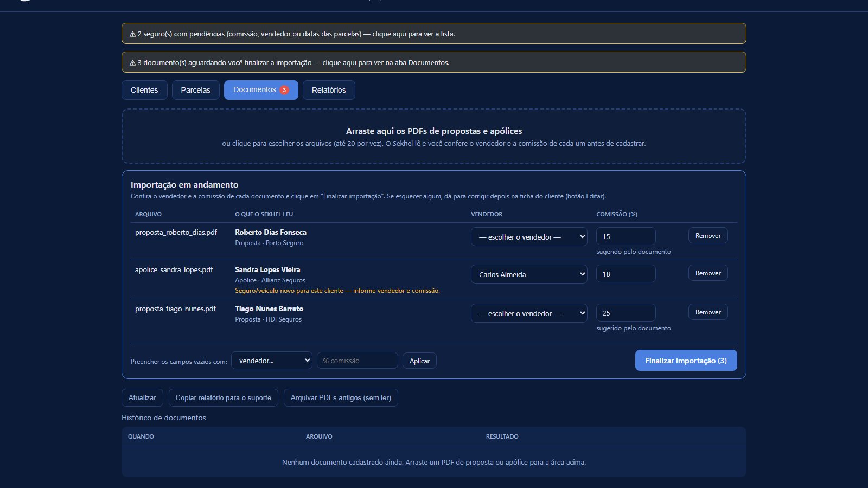Image resolution: width=868 pixels, height=488 pixels.
Task: Open vendedor dropdown for Tiago Nunes Barreto
Action: click(529, 313)
